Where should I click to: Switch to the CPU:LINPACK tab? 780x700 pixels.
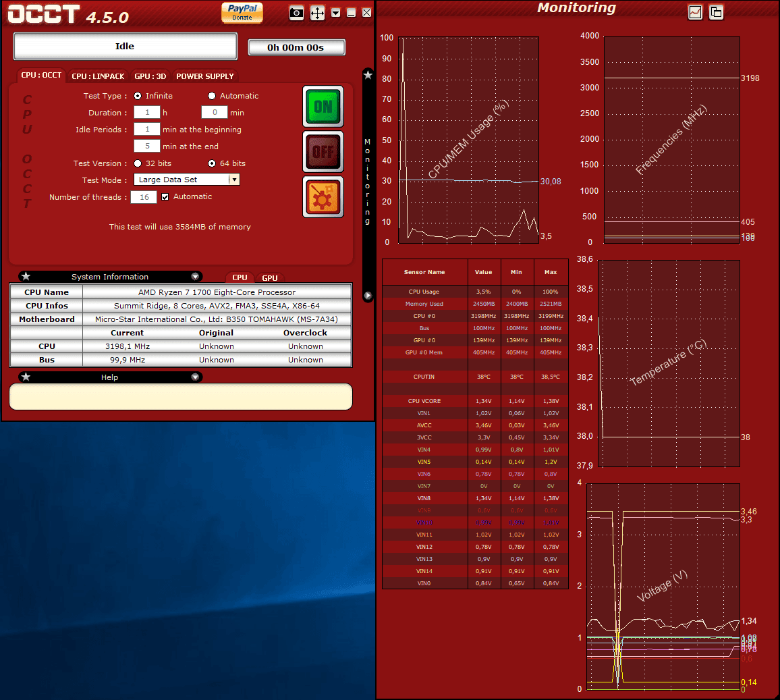pyautogui.click(x=98, y=76)
